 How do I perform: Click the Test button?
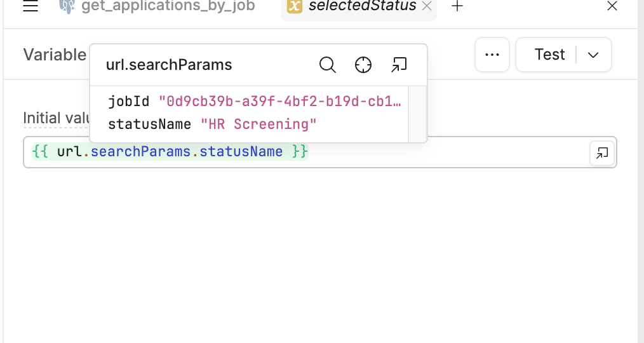(x=549, y=55)
